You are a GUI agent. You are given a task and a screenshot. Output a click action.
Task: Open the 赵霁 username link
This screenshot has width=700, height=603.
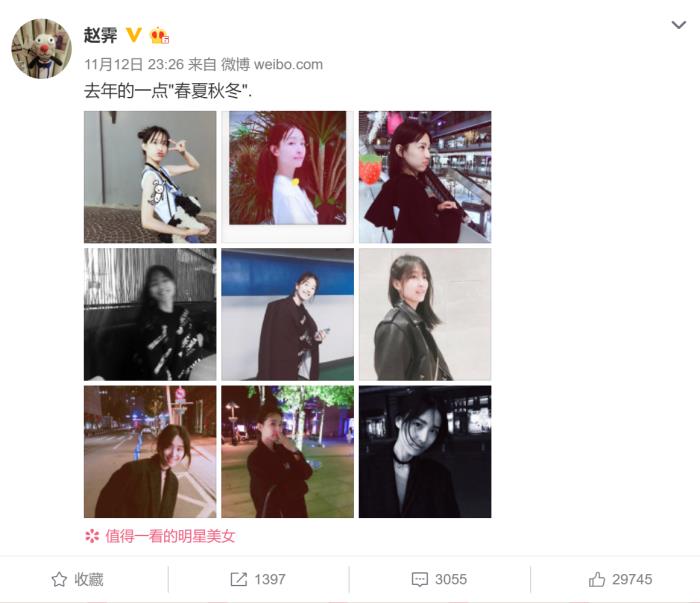101,35
